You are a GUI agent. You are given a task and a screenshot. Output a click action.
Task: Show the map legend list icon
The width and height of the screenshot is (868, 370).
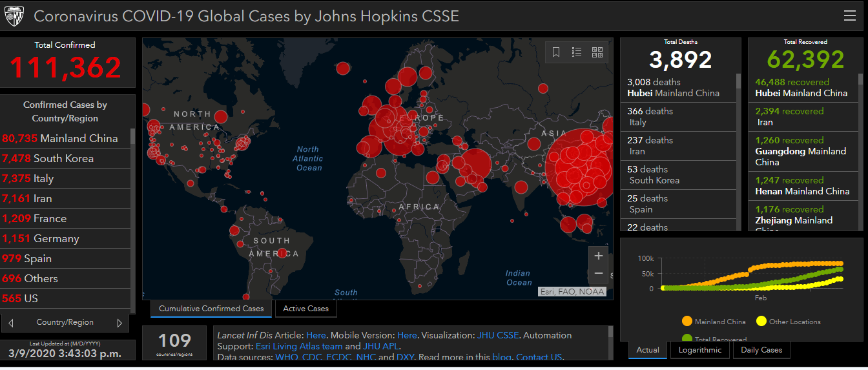click(577, 52)
